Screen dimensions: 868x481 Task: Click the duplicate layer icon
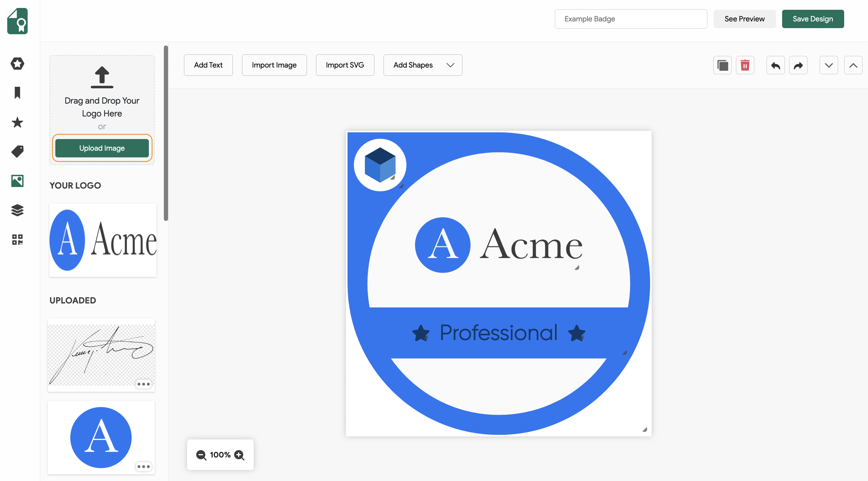click(723, 64)
